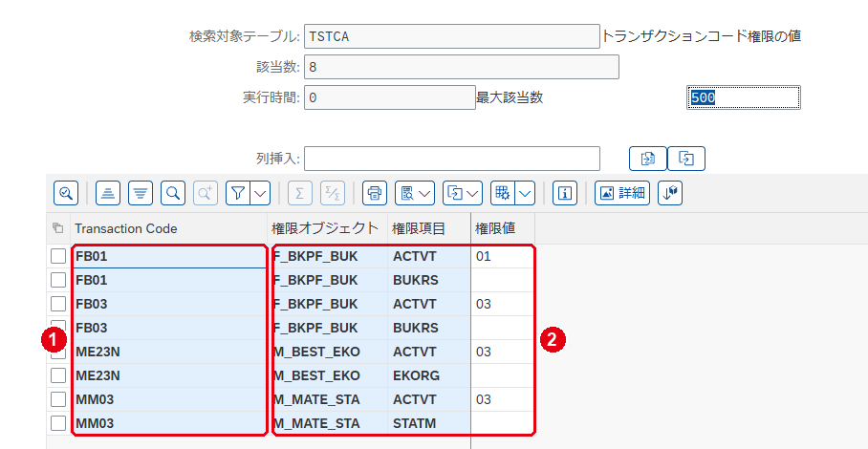Click the 実行時間 field showing 0
Screen dimensions: 868x449
pos(390,97)
